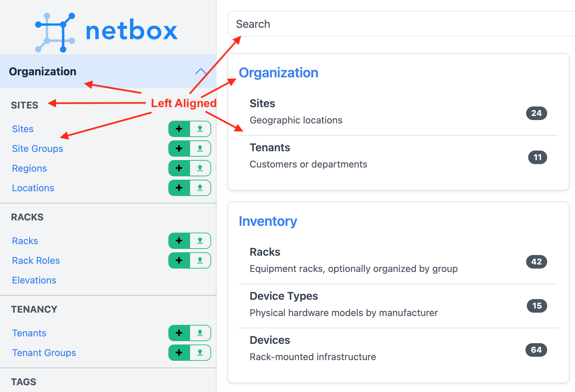The height and width of the screenshot is (392, 575).
Task: Add a new Rack
Action: tap(179, 241)
